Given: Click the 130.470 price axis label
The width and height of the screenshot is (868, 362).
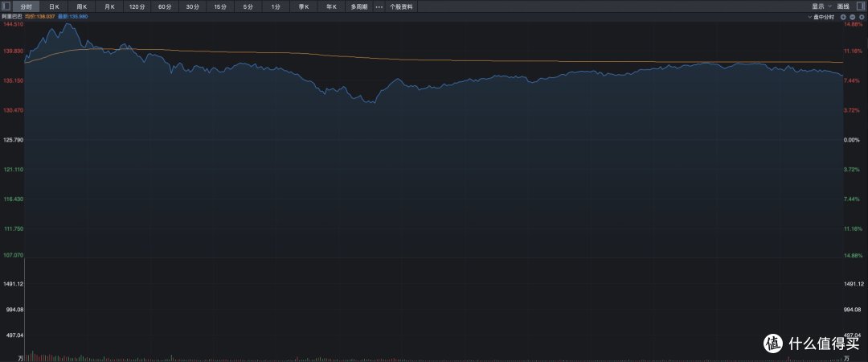Looking at the screenshot, I should tap(14, 110).
